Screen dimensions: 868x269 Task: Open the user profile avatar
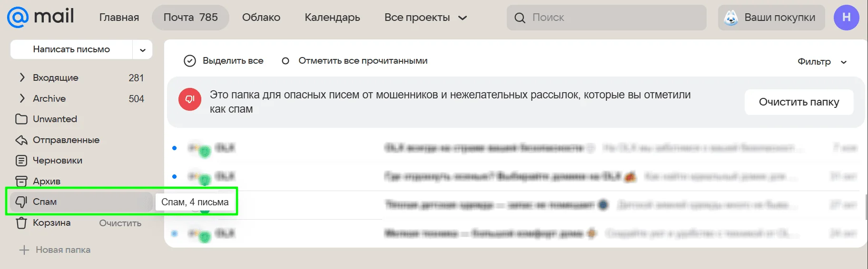(846, 18)
